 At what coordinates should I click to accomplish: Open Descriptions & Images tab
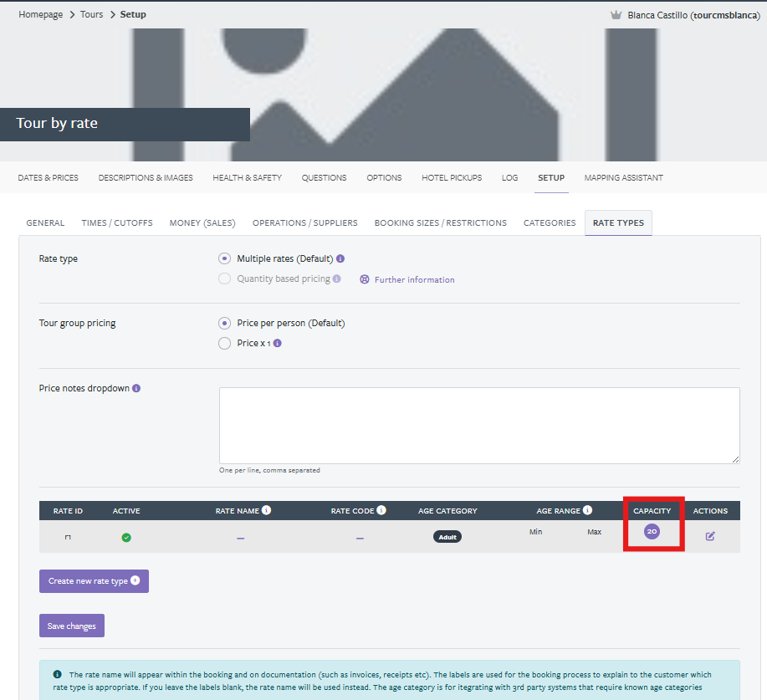click(146, 177)
